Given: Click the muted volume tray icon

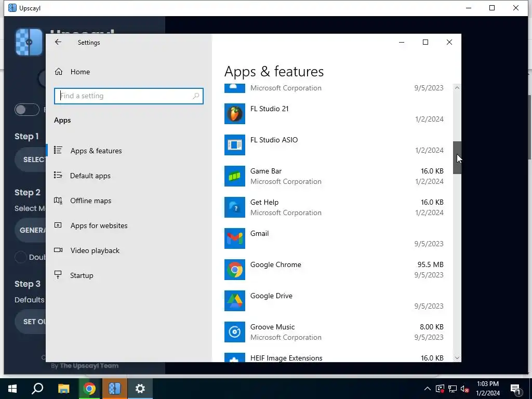Looking at the screenshot, I should pyautogui.click(x=465, y=389).
